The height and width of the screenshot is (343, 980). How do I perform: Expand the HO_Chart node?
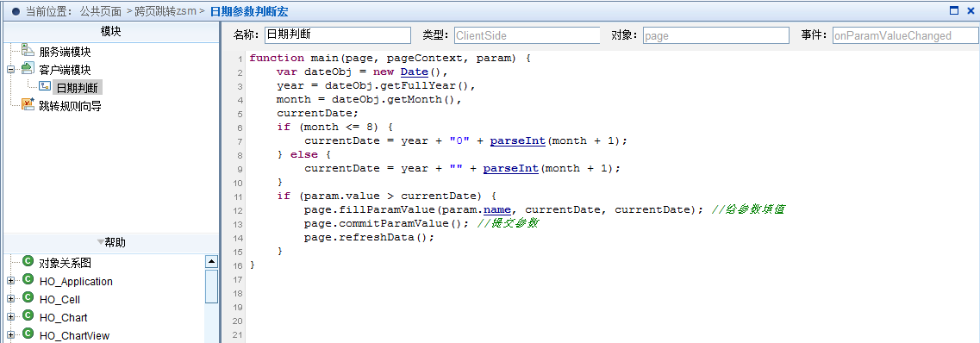10,317
